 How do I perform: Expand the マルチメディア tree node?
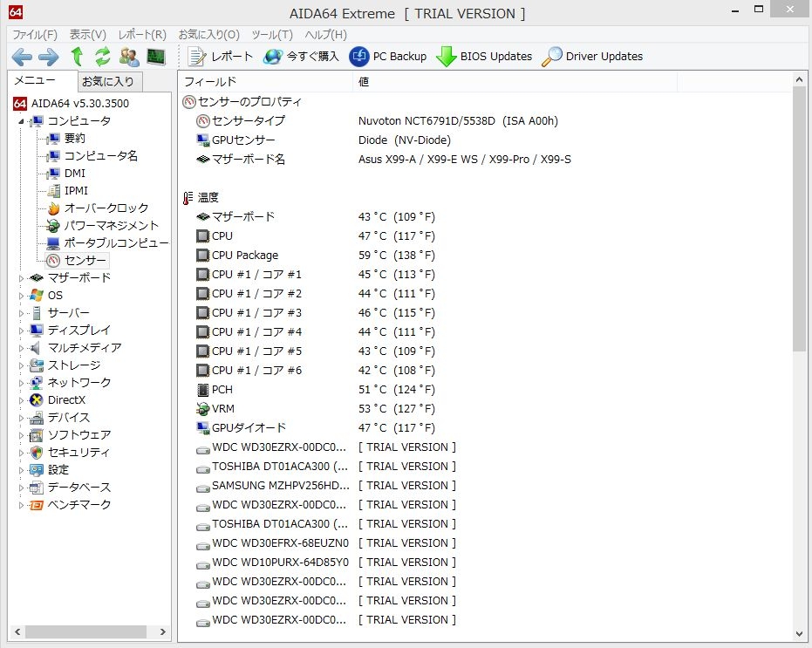[x=21, y=348]
